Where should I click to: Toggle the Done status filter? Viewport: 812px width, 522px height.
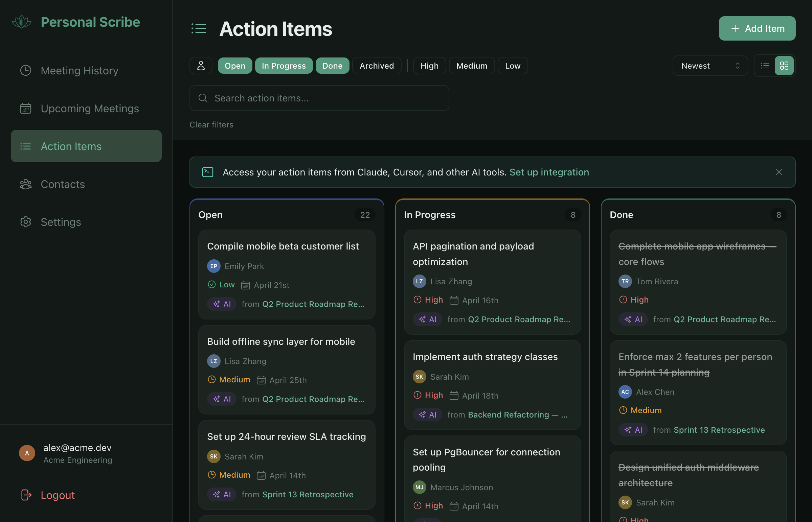pyautogui.click(x=332, y=66)
